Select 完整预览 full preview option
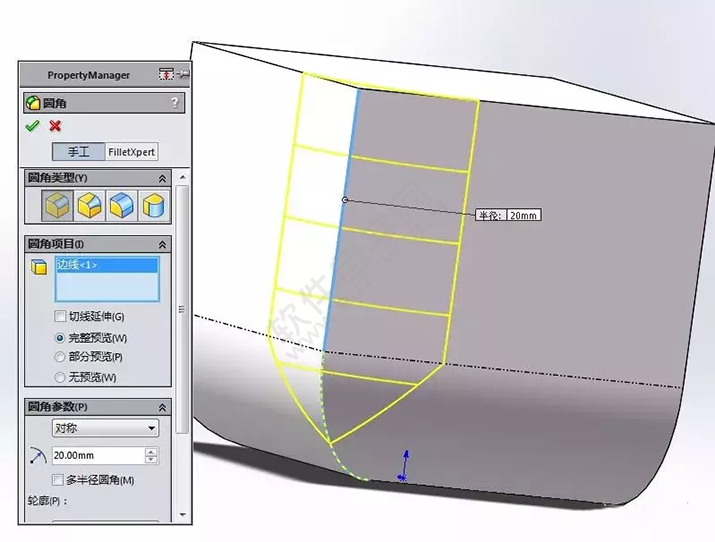Viewport: 715px width, 542px height. coord(59,338)
